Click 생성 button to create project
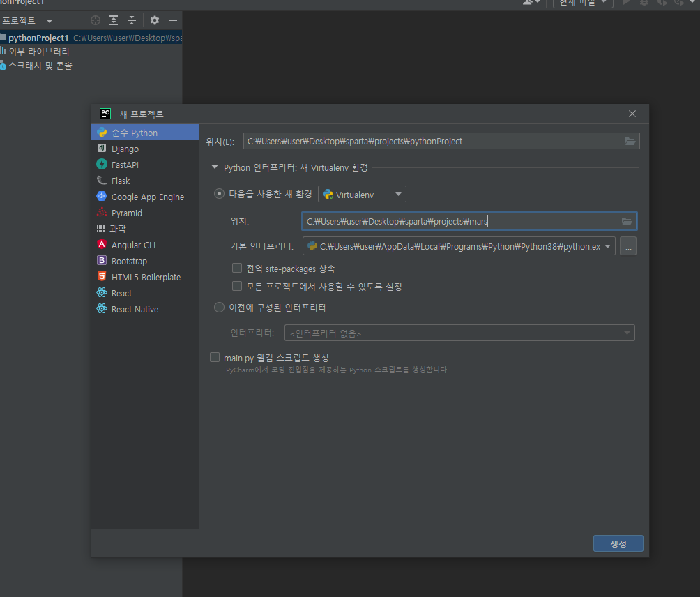 [618, 543]
